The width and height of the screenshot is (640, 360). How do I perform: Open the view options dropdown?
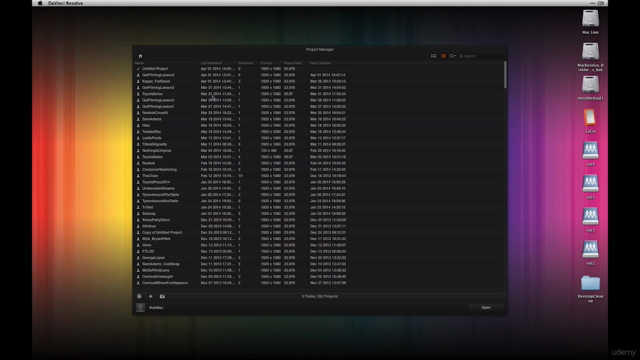click(453, 56)
